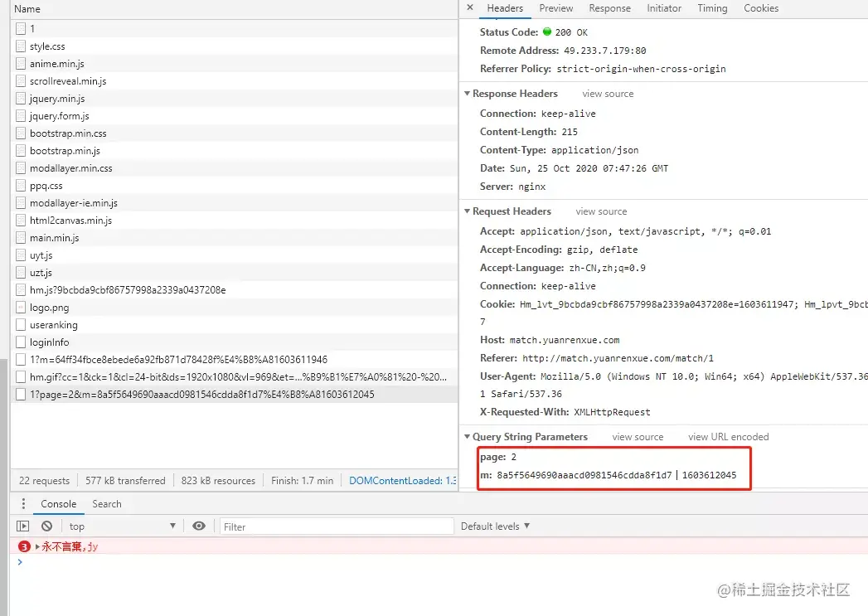868x616 pixels.
Task: Select the loginInfo request row
Action: [234, 342]
